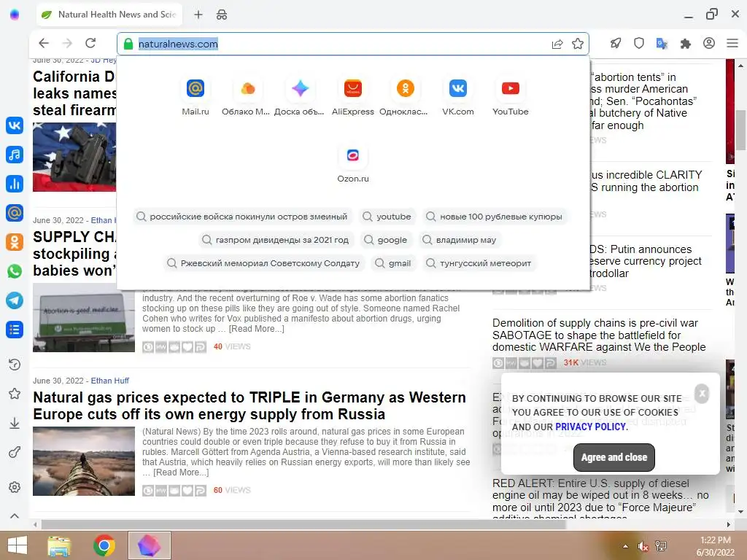
Task: Choose the 'gmail' search suggestion
Action: 393,263
